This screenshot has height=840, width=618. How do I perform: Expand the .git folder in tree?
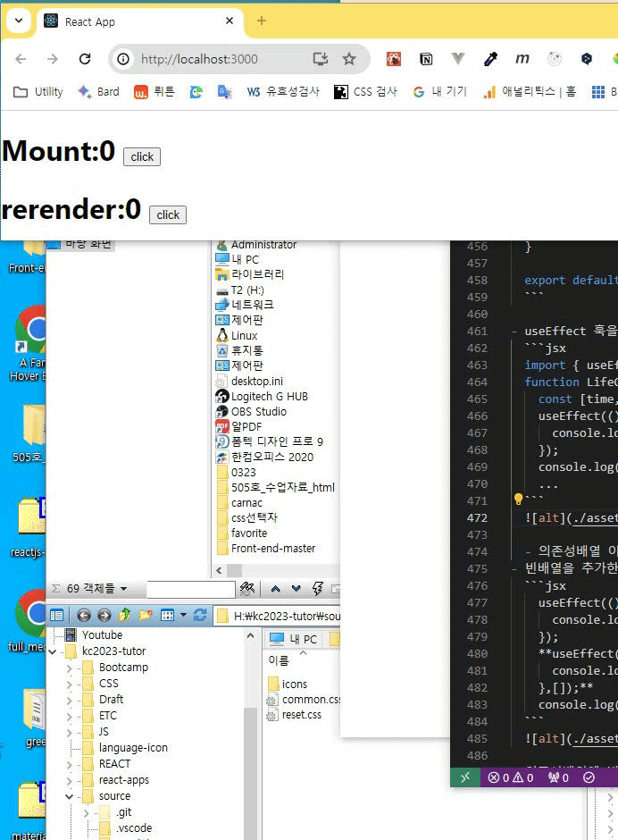pyautogui.click(x=87, y=813)
